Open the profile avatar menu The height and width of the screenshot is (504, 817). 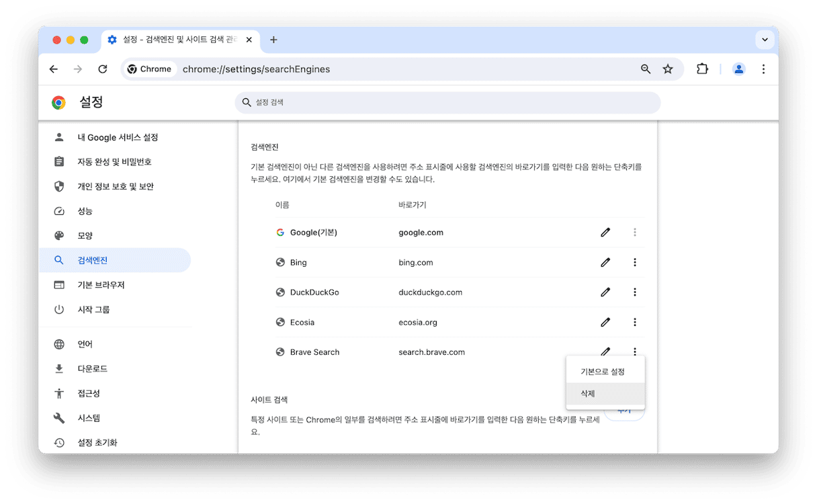[x=739, y=69]
